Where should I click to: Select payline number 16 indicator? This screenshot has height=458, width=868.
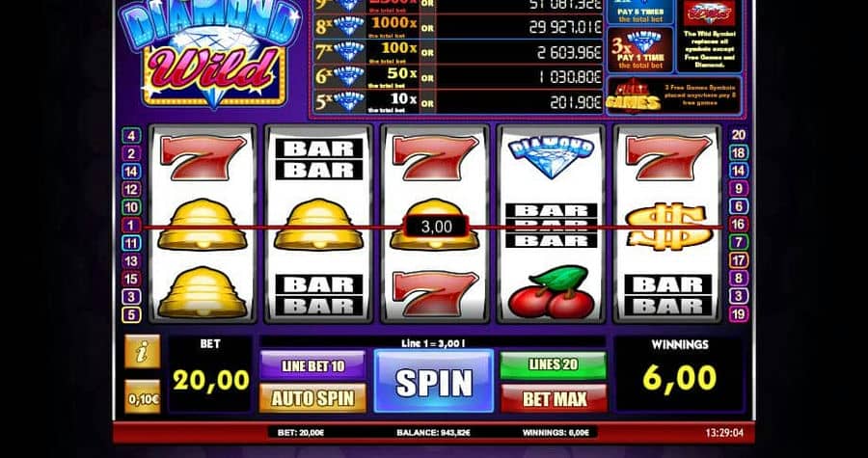click(739, 224)
